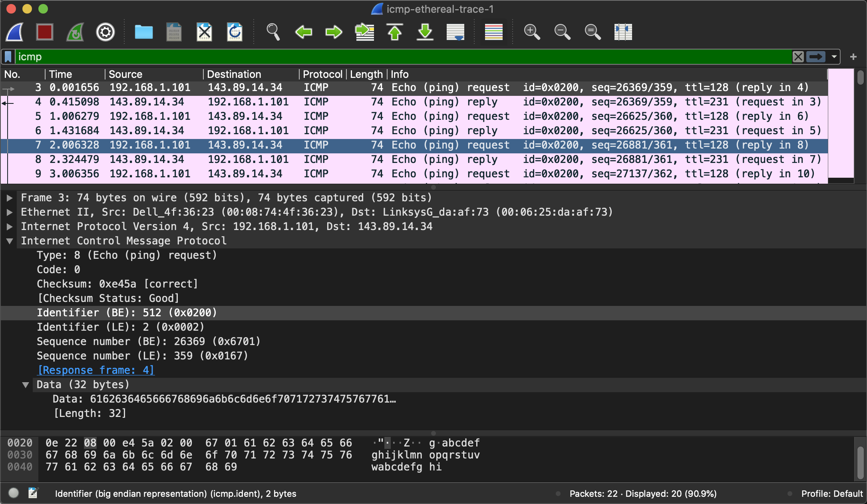
Task: Click zoom in toolbar icon
Action: tap(532, 32)
